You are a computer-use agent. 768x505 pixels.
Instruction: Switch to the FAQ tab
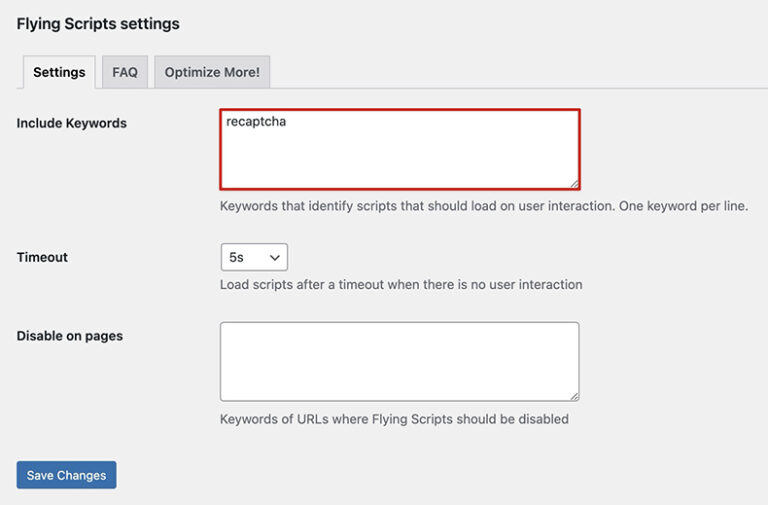click(x=125, y=72)
